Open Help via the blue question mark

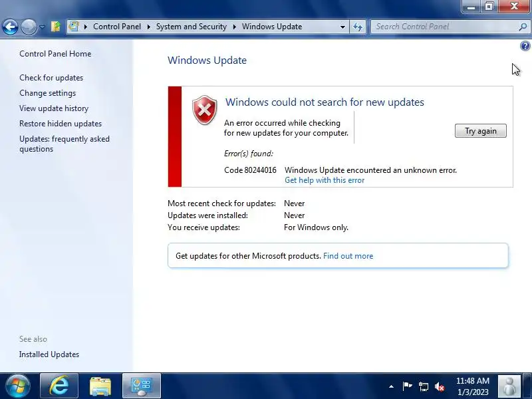[525, 46]
